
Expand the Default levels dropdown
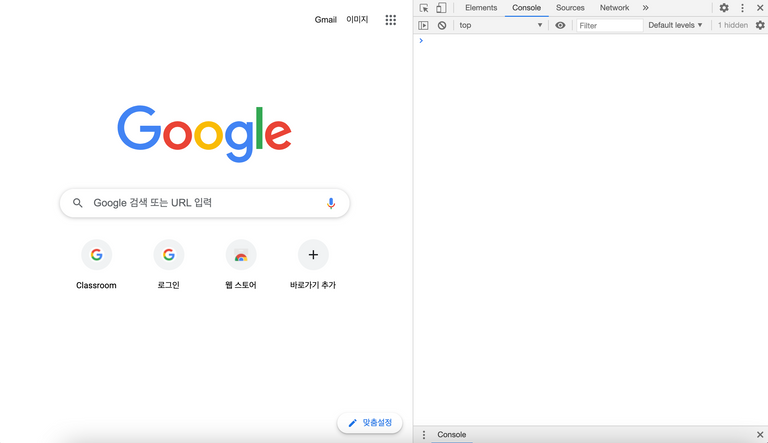675,25
